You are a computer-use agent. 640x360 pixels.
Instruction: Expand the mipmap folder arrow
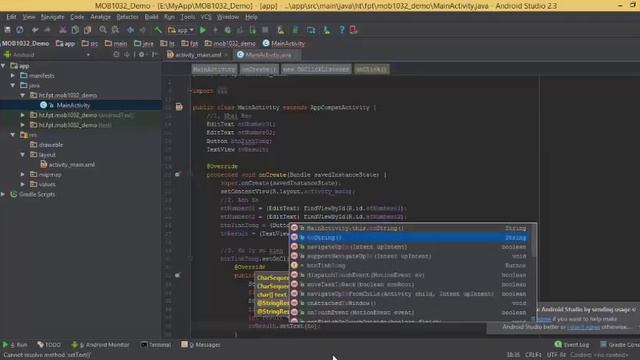[x=23, y=174]
